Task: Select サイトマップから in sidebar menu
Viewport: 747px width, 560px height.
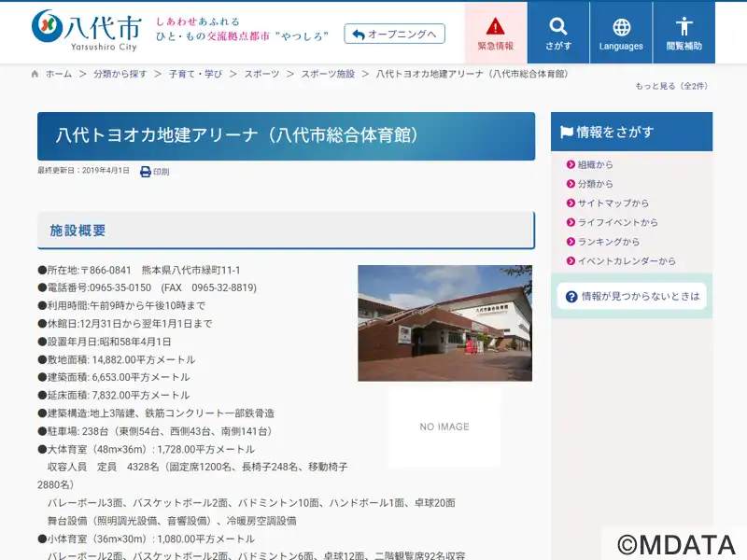Action: point(613,203)
